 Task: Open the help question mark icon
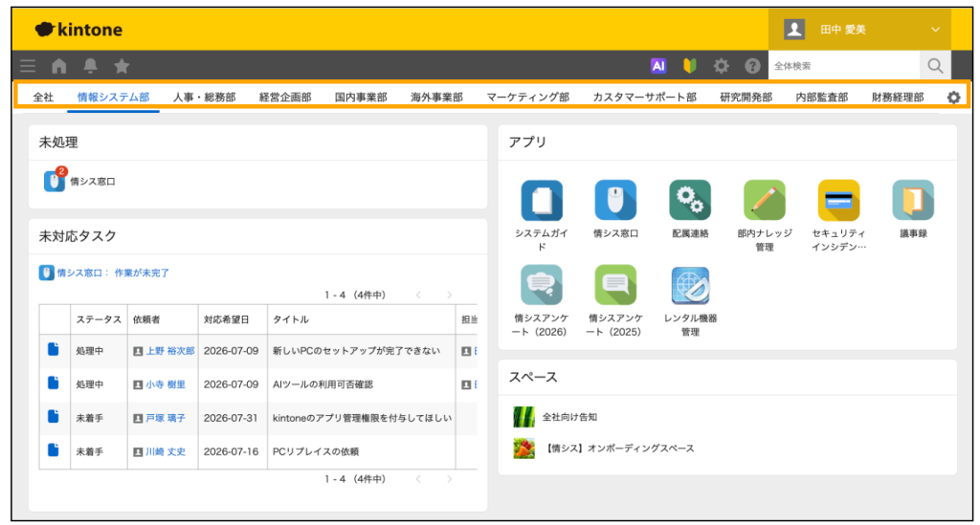pyautogui.click(x=752, y=66)
